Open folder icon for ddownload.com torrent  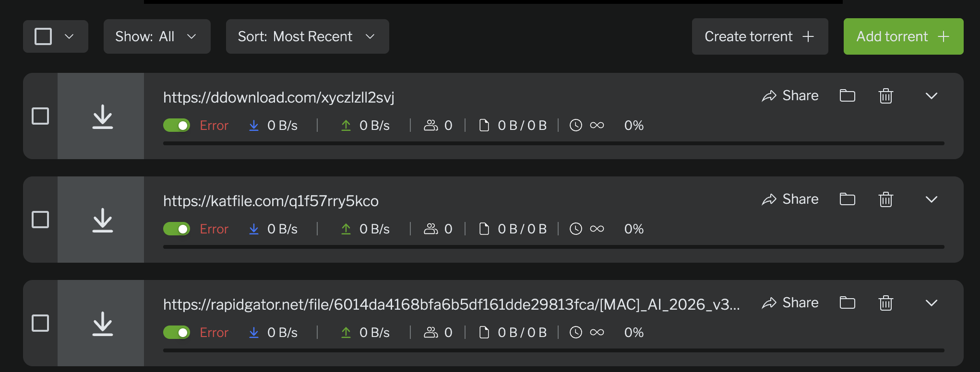click(x=847, y=96)
